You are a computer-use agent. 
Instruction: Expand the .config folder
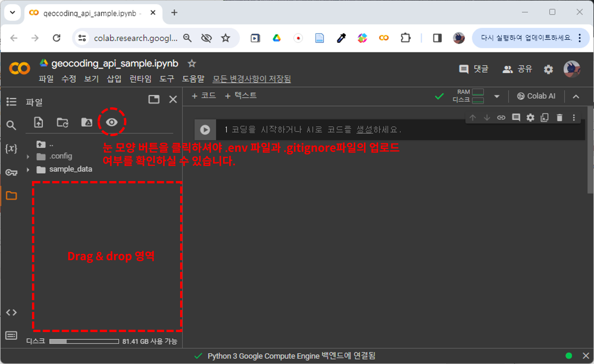pos(28,156)
